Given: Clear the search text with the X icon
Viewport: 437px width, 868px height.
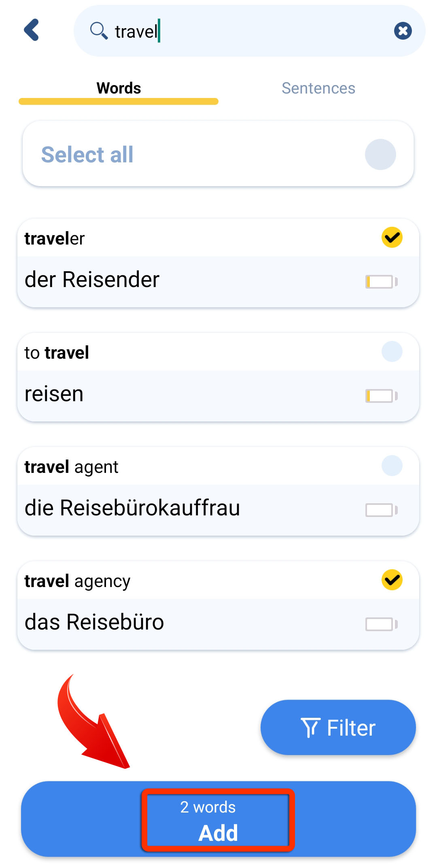Looking at the screenshot, I should [403, 31].
